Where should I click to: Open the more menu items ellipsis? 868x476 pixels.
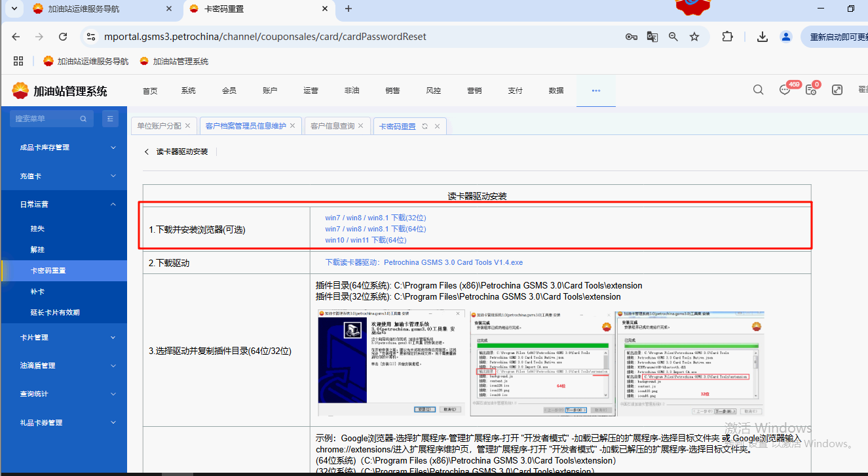coord(595,90)
